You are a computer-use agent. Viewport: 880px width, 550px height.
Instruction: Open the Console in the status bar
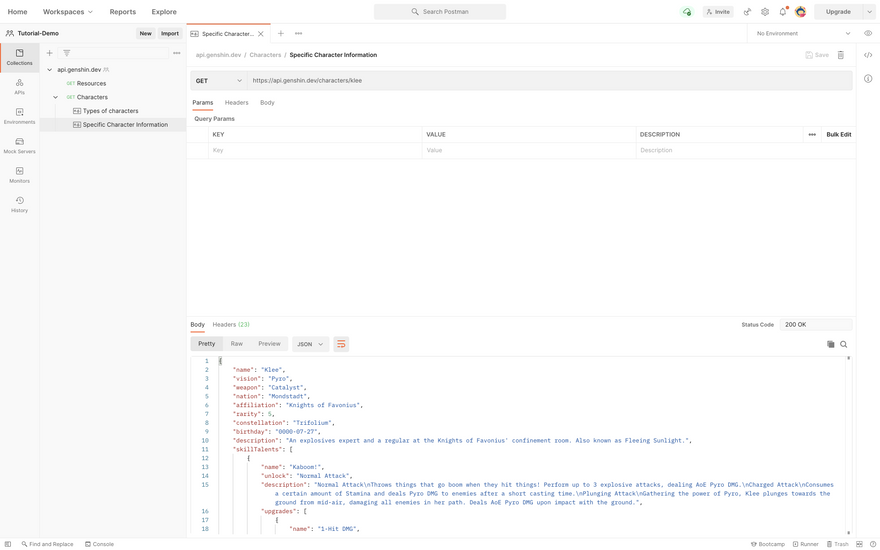click(x=99, y=544)
